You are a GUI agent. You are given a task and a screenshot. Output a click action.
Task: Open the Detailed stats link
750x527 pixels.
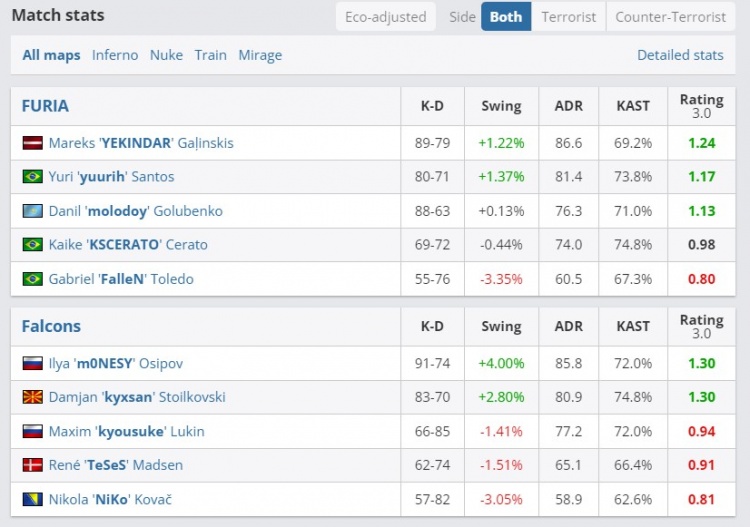pyautogui.click(x=680, y=55)
